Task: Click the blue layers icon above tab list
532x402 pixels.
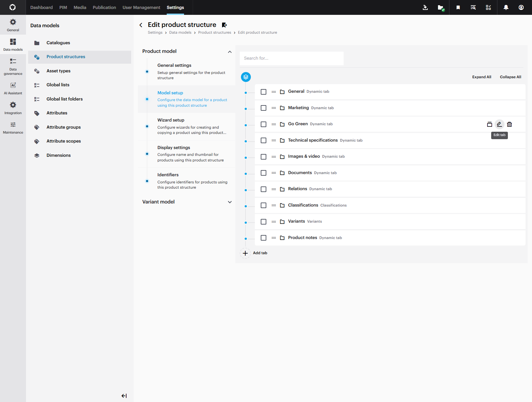Action: tap(246, 77)
